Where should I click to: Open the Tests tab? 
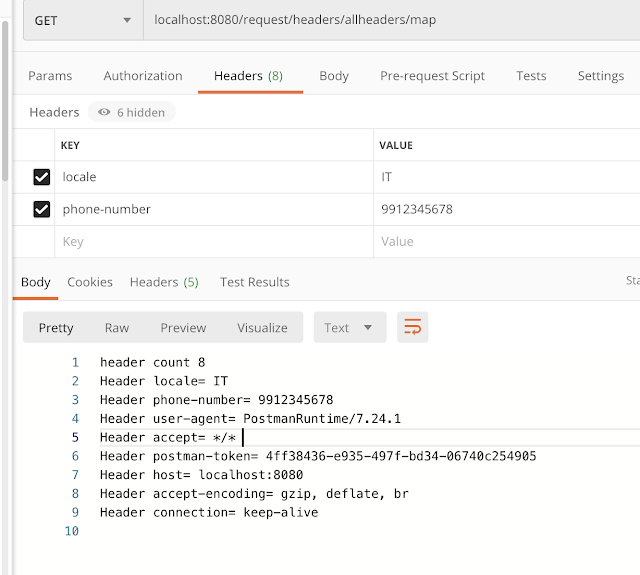531,76
